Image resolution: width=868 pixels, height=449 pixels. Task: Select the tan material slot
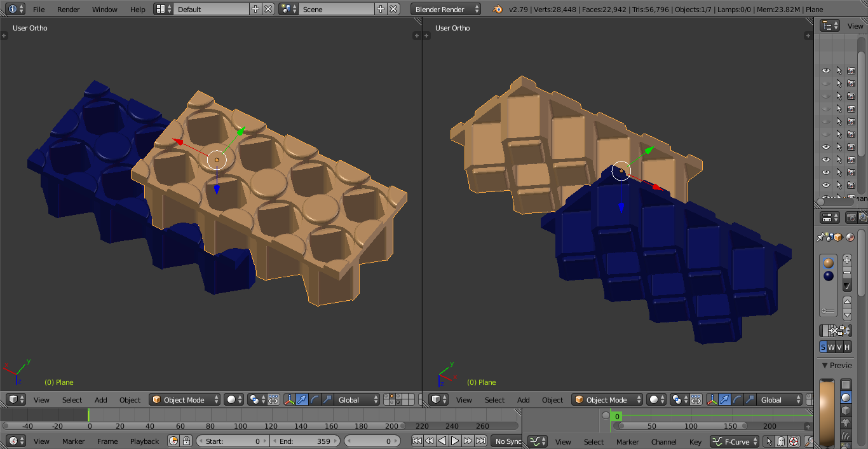(828, 263)
